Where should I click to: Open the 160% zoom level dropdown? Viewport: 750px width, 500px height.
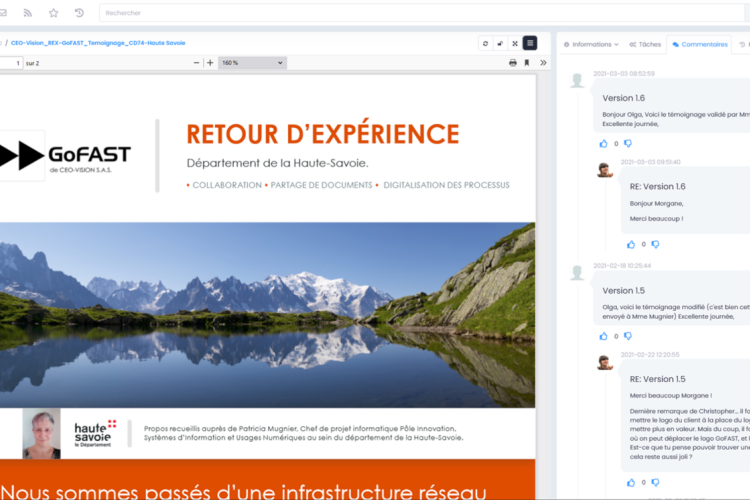point(252,63)
